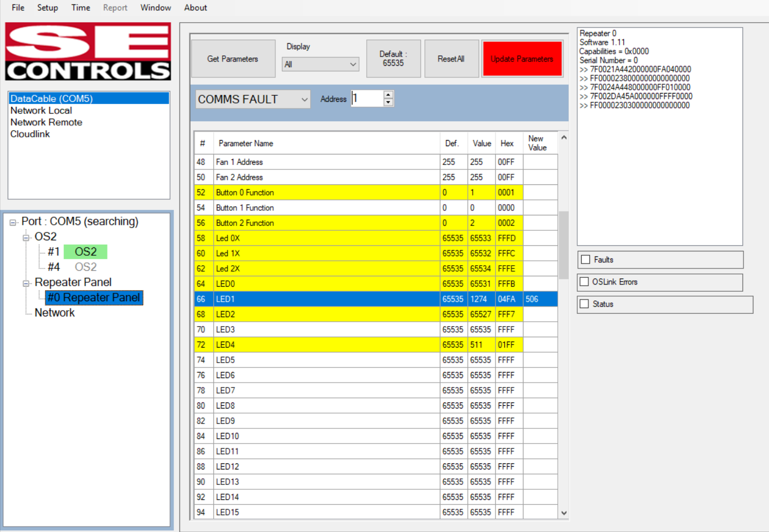Click the Default : 65535 button
769x532 pixels.
coord(393,59)
